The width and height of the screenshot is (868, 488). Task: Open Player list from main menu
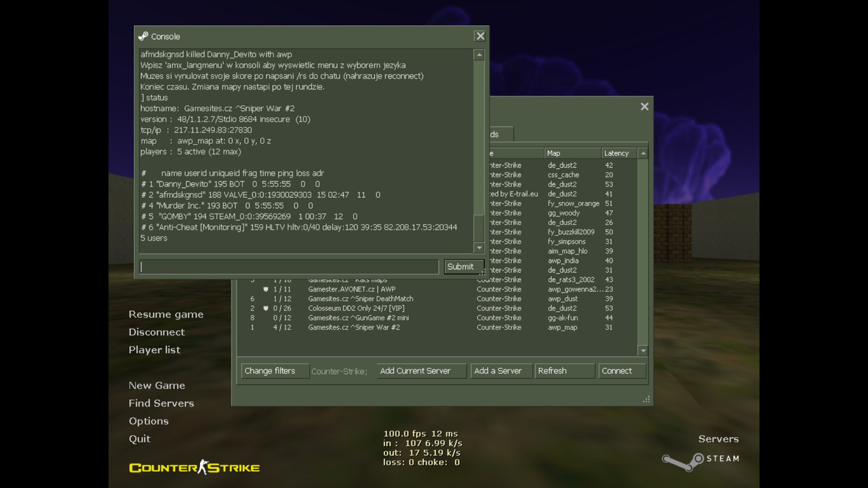(155, 350)
